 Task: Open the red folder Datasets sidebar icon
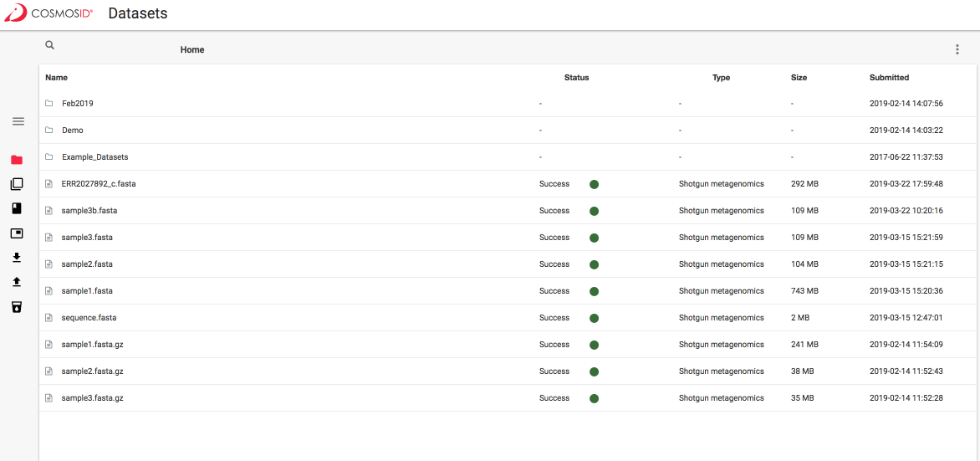(17, 160)
